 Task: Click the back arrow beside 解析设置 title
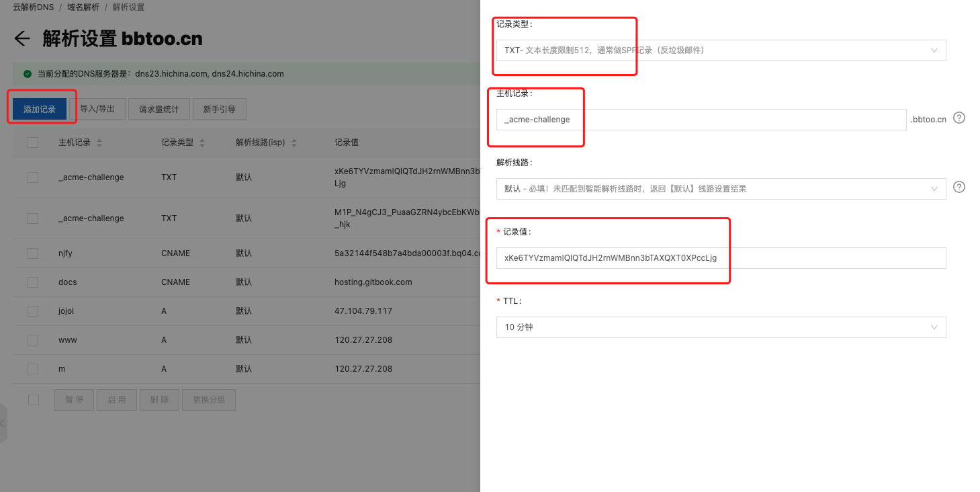pyautogui.click(x=22, y=38)
